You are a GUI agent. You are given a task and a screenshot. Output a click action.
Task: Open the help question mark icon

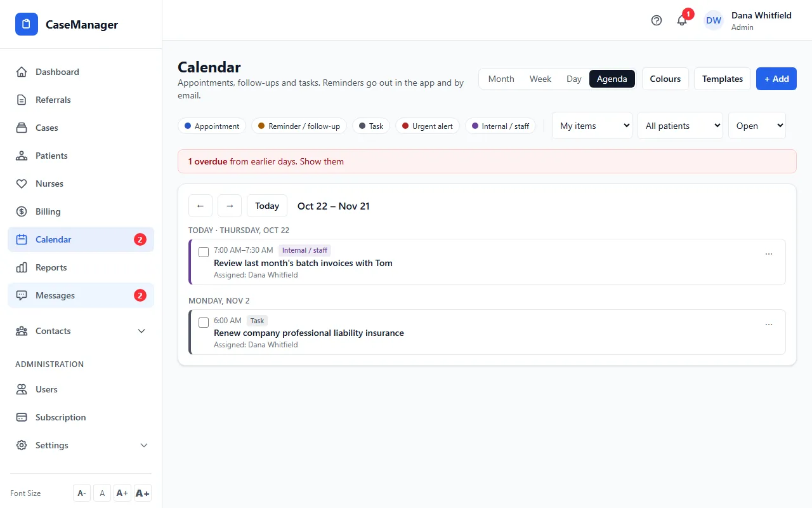657,20
